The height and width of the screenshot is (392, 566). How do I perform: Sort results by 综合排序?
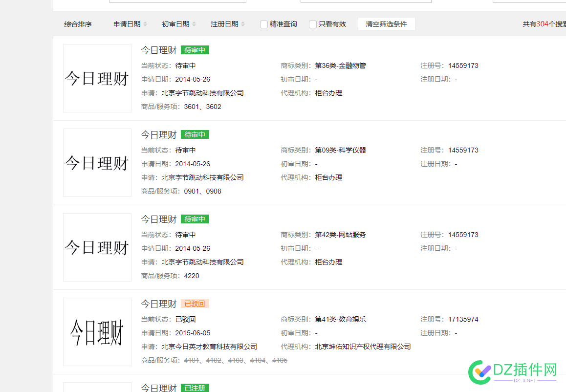click(x=78, y=24)
